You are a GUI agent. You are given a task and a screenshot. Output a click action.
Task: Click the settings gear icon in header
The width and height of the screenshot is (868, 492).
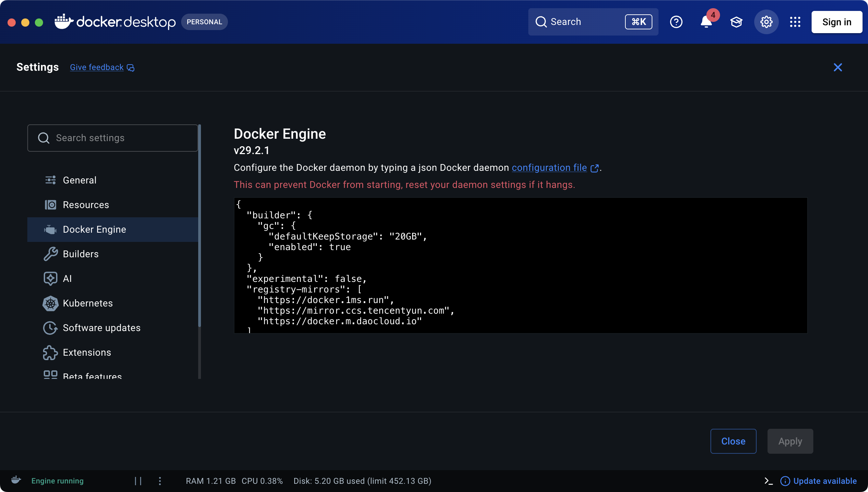tap(766, 22)
